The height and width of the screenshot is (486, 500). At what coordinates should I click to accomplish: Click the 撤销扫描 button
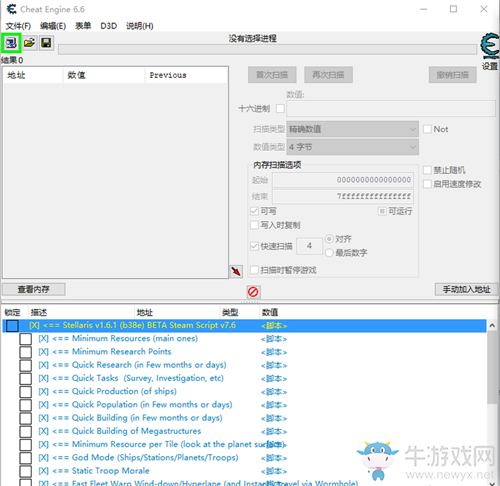pos(452,75)
